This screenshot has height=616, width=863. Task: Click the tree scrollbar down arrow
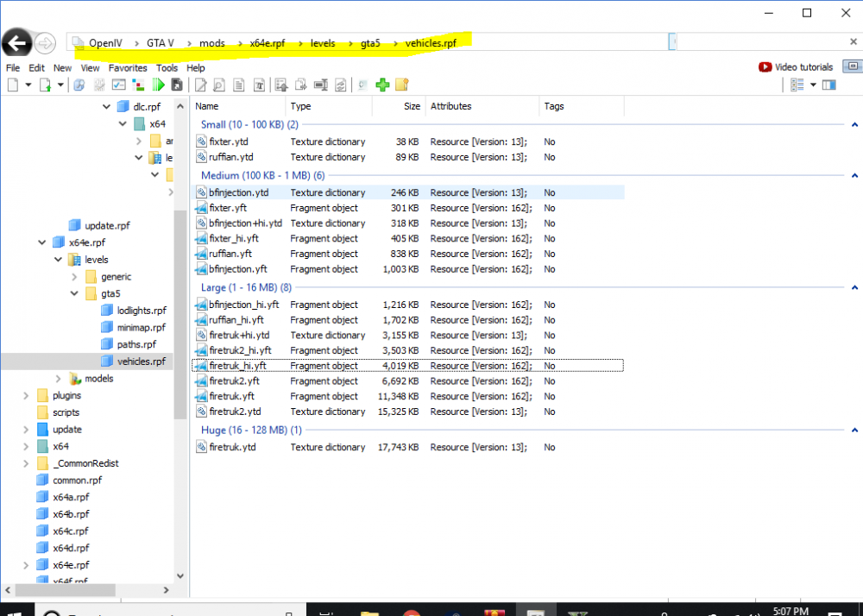pos(180,575)
